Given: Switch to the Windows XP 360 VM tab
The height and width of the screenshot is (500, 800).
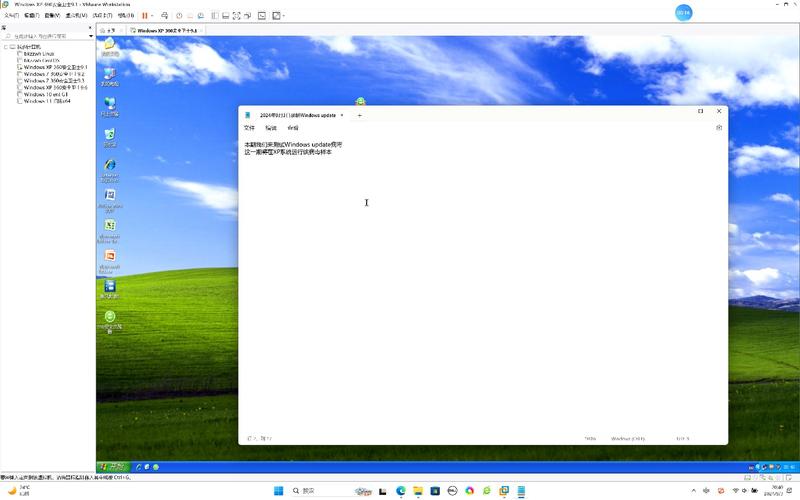Looking at the screenshot, I should (x=167, y=31).
